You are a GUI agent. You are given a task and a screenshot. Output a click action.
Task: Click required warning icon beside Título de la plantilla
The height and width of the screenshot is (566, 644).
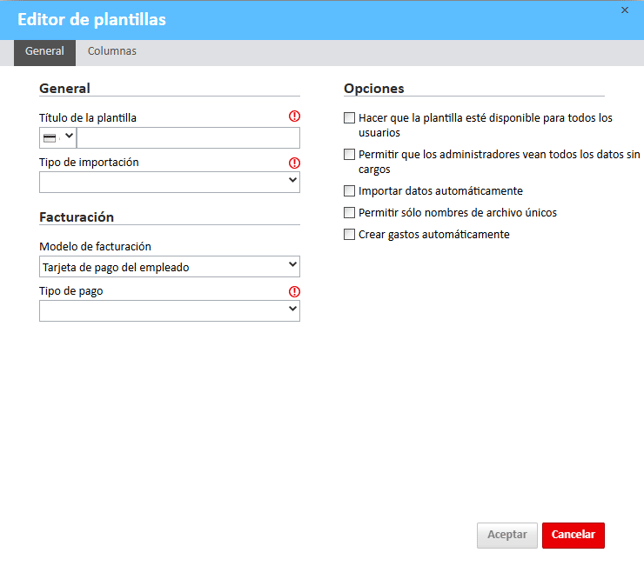click(x=294, y=117)
